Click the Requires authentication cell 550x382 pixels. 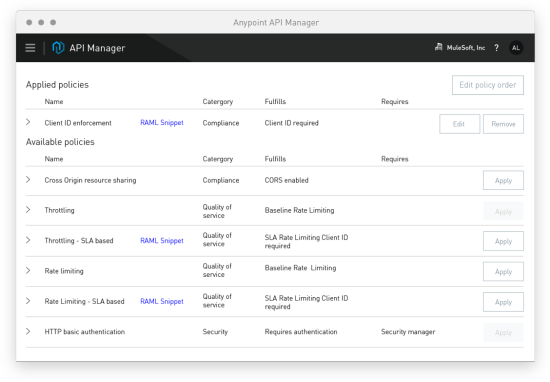coord(301,332)
